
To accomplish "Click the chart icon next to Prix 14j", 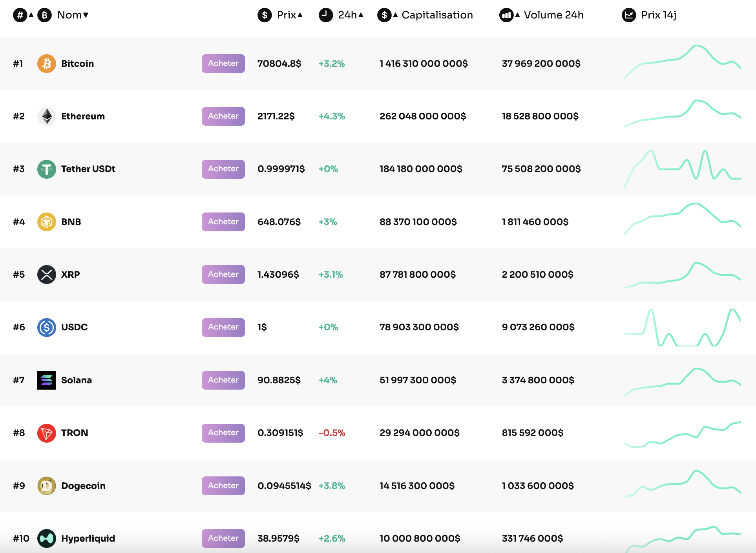I will tap(629, 15).
